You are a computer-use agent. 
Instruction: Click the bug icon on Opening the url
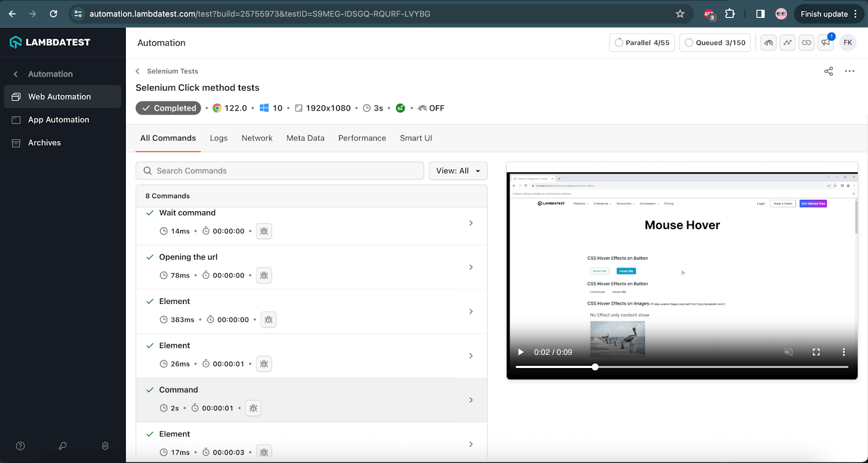click(x=264, y=276)
